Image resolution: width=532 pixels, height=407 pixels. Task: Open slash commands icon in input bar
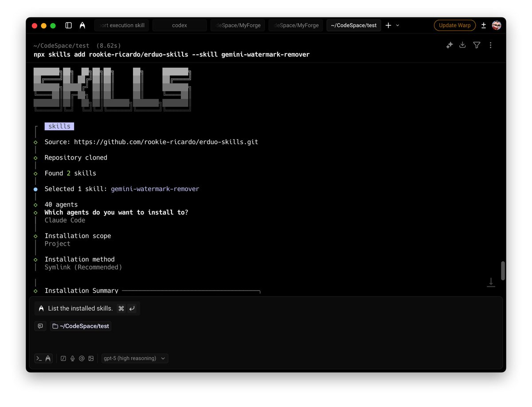click(63, 358)
